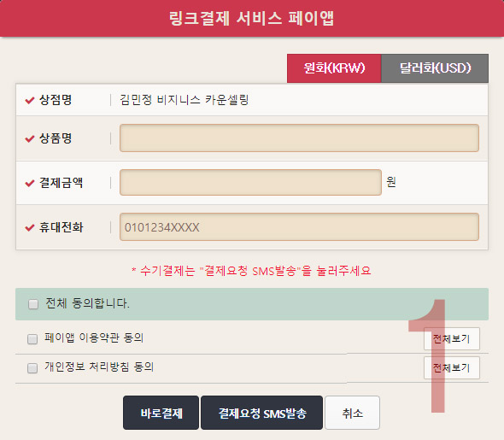This screenshot has width=504, height=440.
Task: Enable the 개인정보 처리방침 동의 checkbox
Action: (32, 367)
